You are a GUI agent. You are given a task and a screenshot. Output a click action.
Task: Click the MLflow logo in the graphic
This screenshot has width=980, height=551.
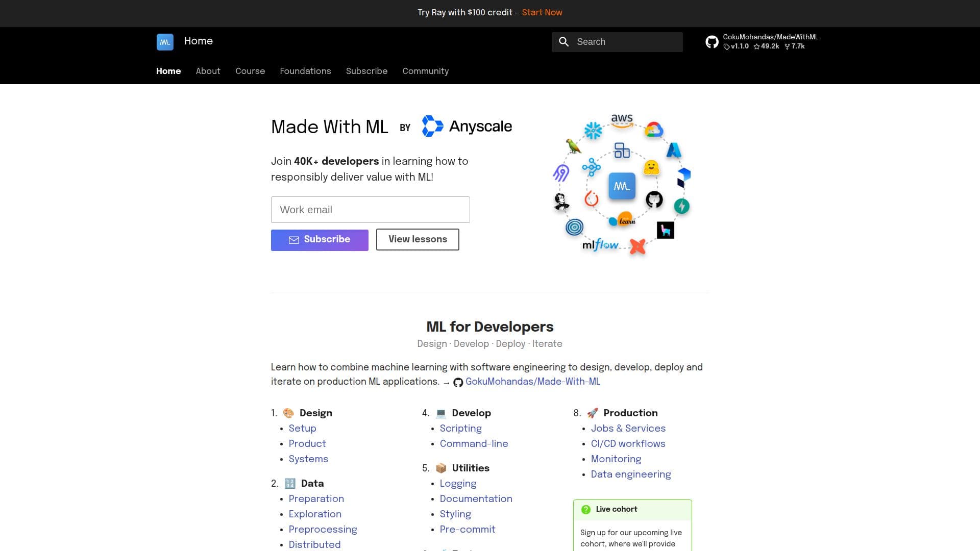[600, 245]
